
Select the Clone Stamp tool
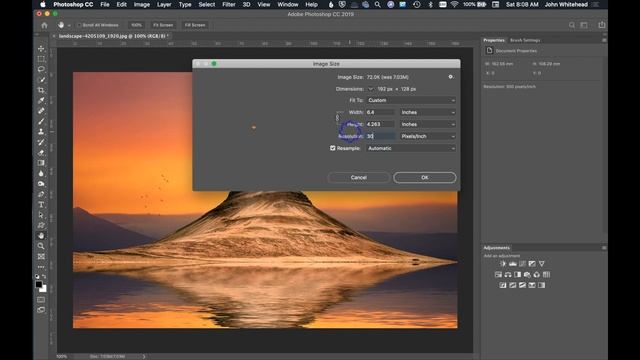[41, 131]
